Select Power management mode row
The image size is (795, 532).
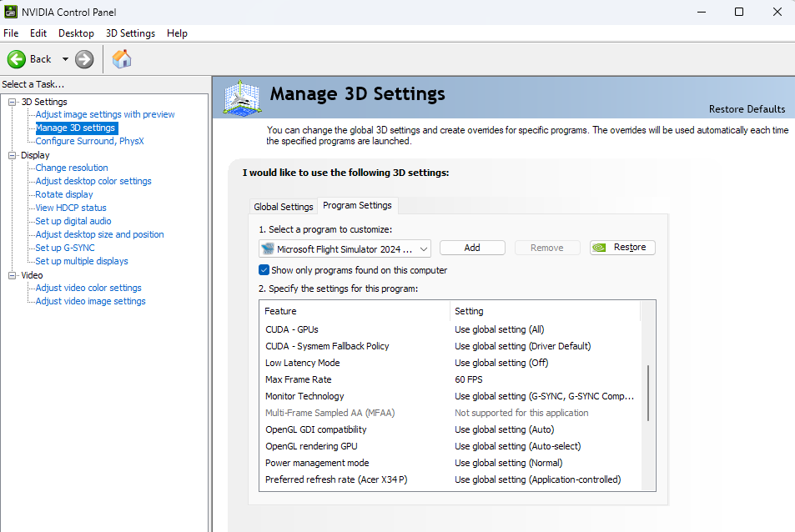point(450,463)
